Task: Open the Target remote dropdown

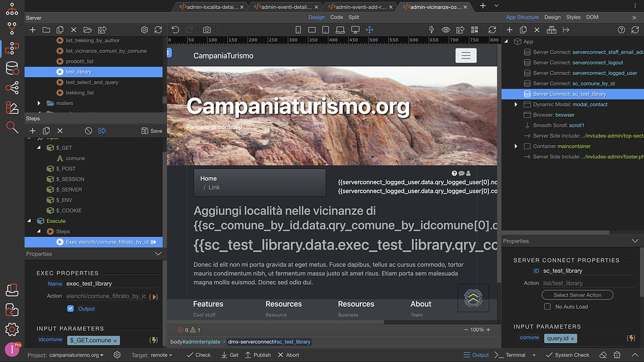Action: [150, 355]
